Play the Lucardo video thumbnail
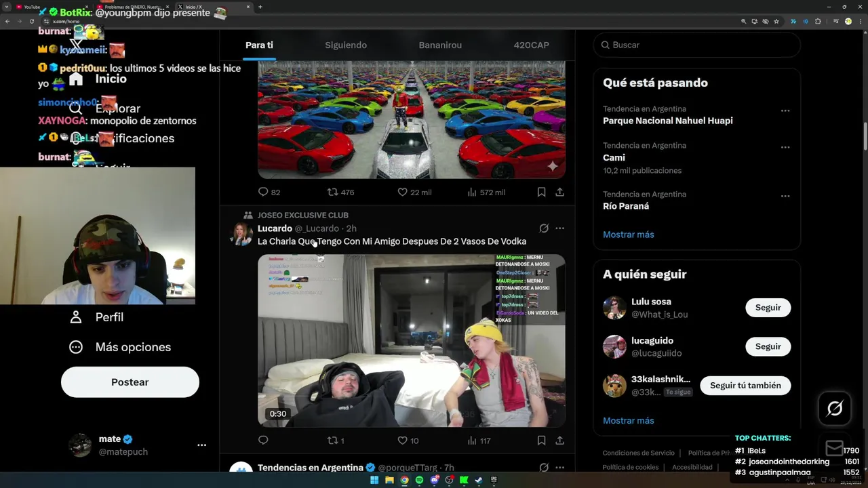 [412, 341]
